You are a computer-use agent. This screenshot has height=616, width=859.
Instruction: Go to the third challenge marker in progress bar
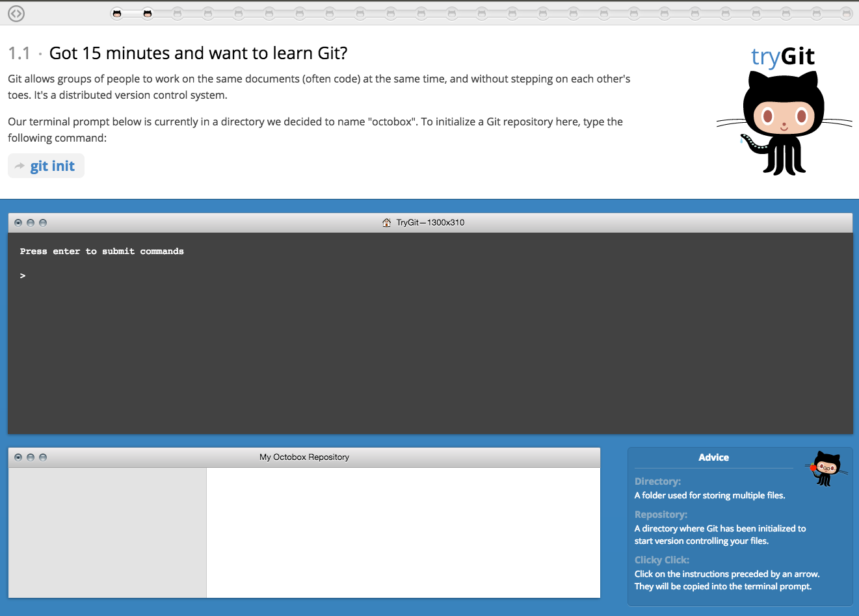pos(178,13)
